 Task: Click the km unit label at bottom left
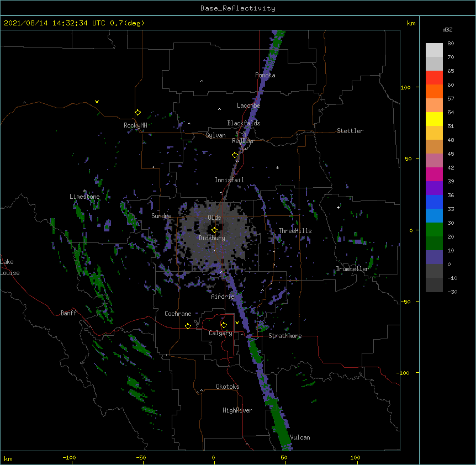click(8, 458)
